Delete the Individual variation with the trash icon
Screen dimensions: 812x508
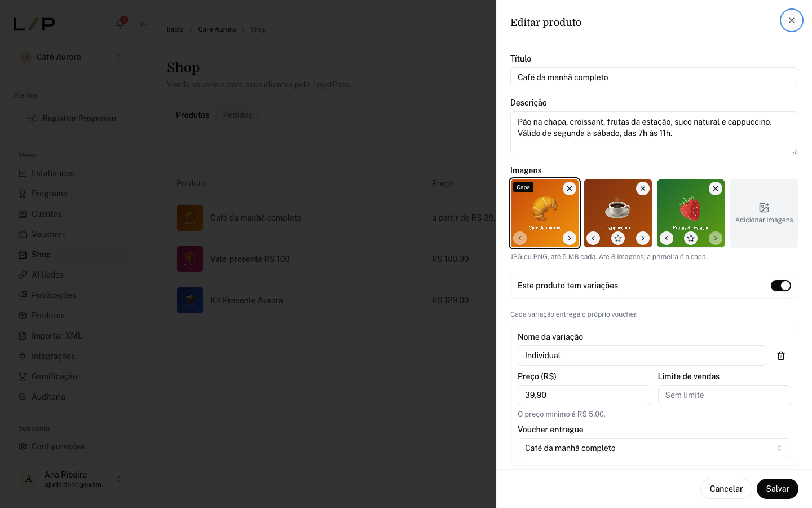781,356
